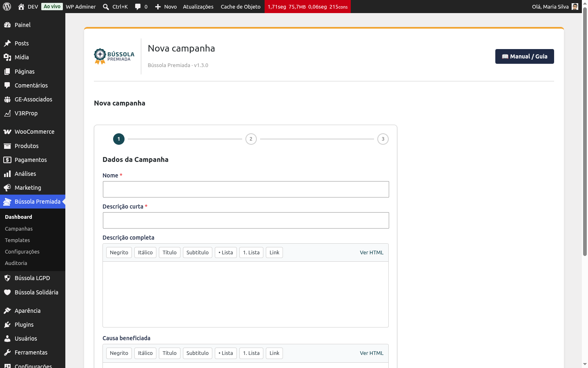The image size is (588, 368).
Task: Click the Descrição completa text area
Action: point(245,294)
